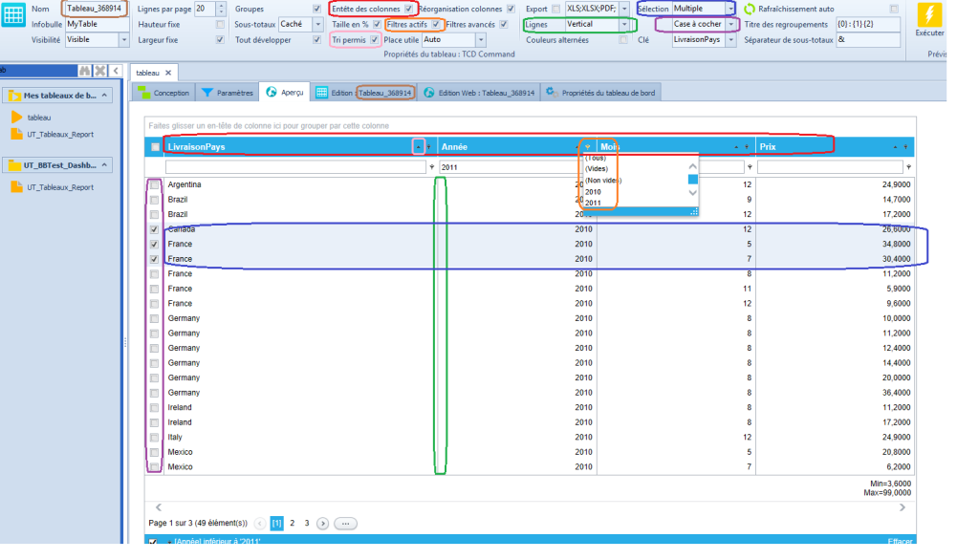Image resolution: width=979 pixels, height=560 pixels.
Task: Click the sort arrow in the Mois header
Action: click(736, 147)
